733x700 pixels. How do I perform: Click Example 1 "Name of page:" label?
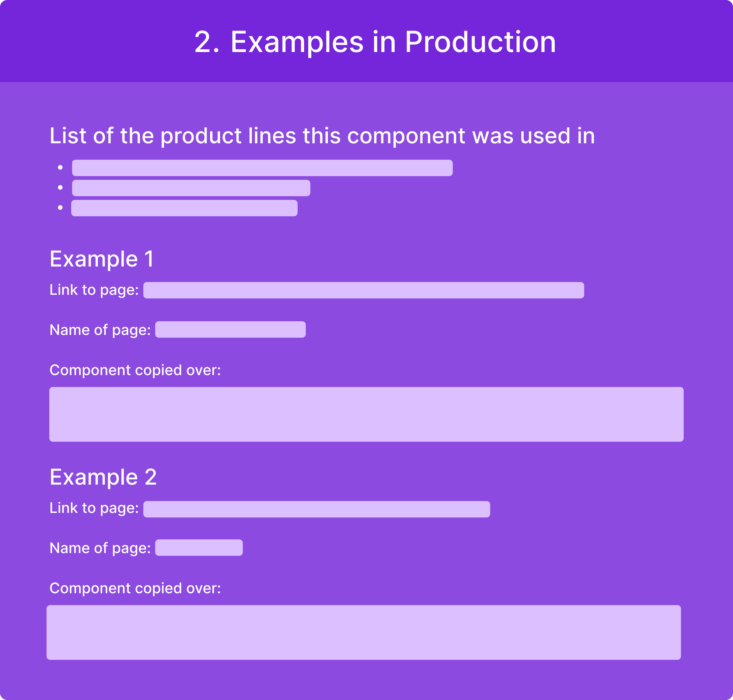[x=100, y=330]
